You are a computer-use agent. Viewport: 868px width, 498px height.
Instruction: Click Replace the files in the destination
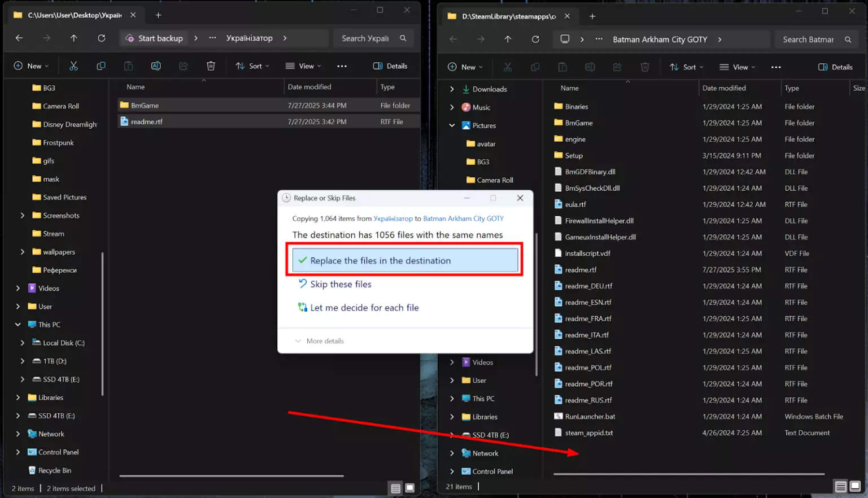405,260
